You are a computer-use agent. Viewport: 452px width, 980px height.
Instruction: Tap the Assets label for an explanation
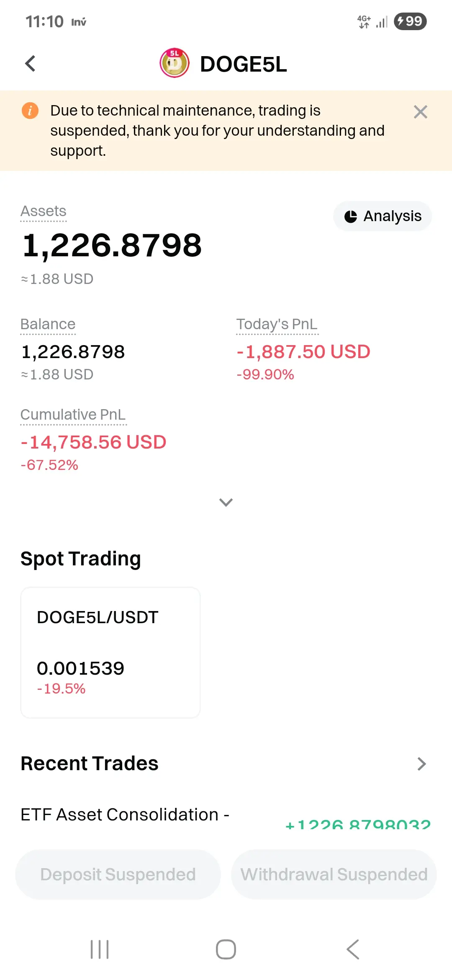pyautogui.click(x=44, y=211)
